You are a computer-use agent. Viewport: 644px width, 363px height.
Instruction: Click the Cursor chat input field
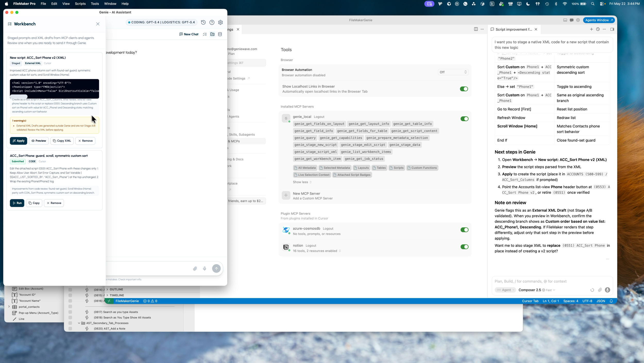coord(552,282)
